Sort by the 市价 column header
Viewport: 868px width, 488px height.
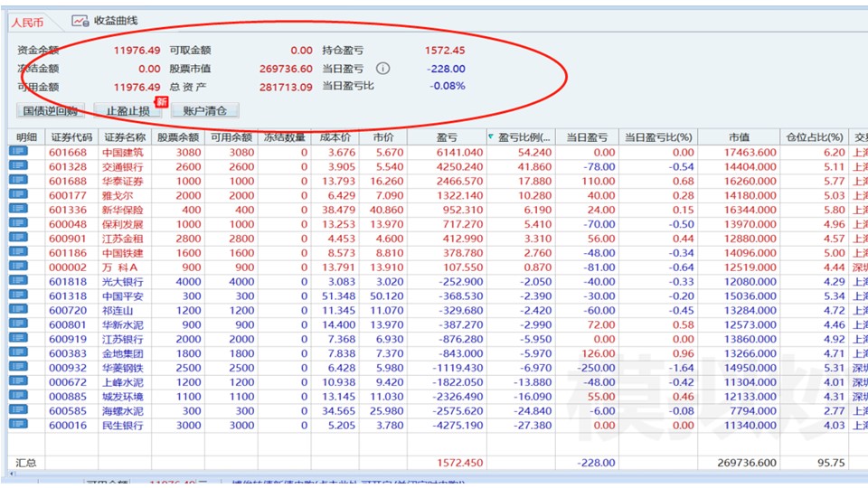pyautogui.click(x=383, y=137)
